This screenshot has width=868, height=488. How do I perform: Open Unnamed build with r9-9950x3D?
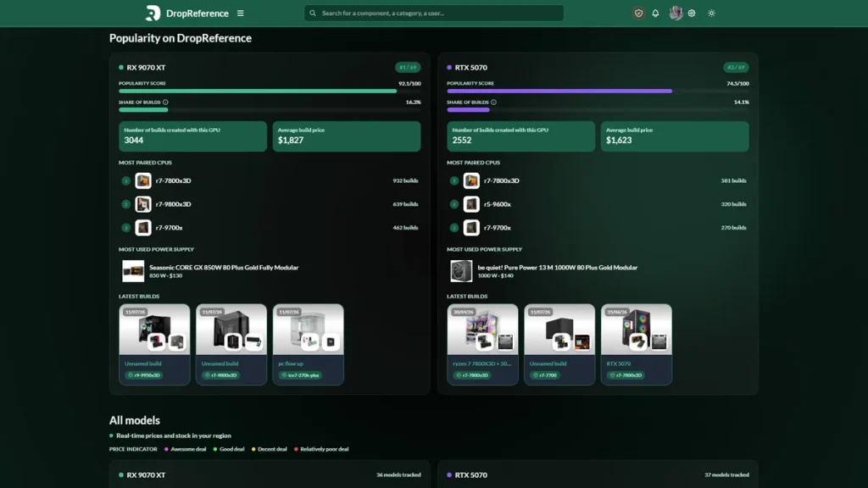click(x=154, y=344)
